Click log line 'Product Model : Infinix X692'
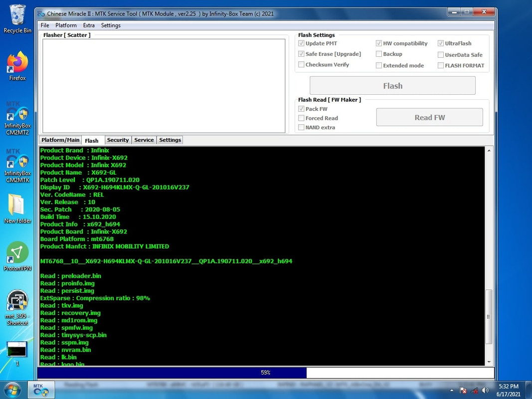 pos(83,165)
